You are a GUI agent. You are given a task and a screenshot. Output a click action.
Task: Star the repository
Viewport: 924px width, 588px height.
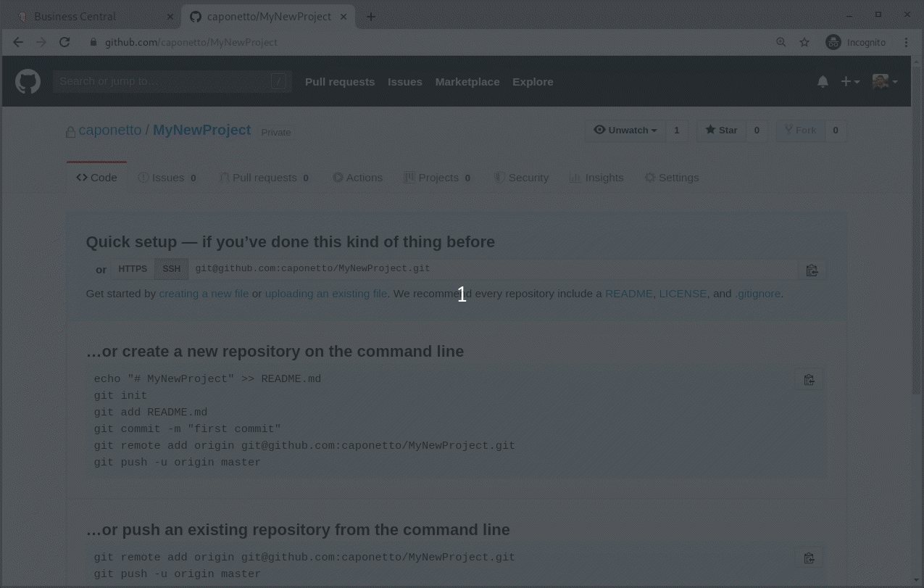[x=721, y=131]
